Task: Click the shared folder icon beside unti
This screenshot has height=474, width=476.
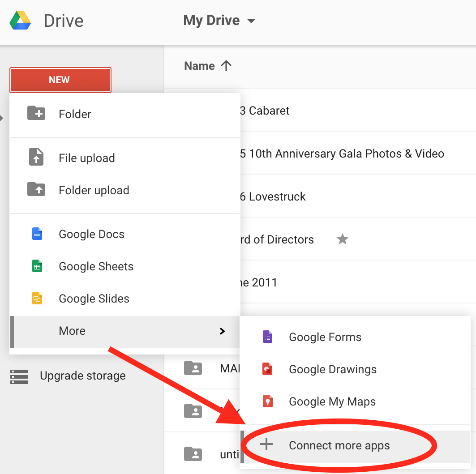Action: [x=193, y=454]
